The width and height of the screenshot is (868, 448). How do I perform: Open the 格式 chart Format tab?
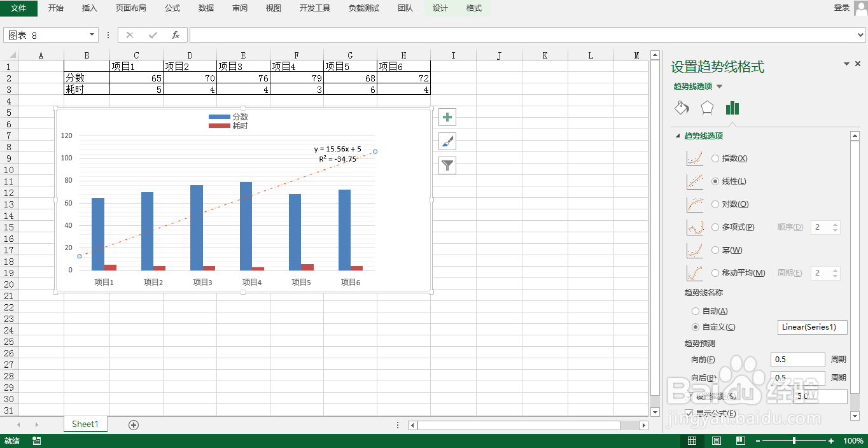[x=474, y=8]
